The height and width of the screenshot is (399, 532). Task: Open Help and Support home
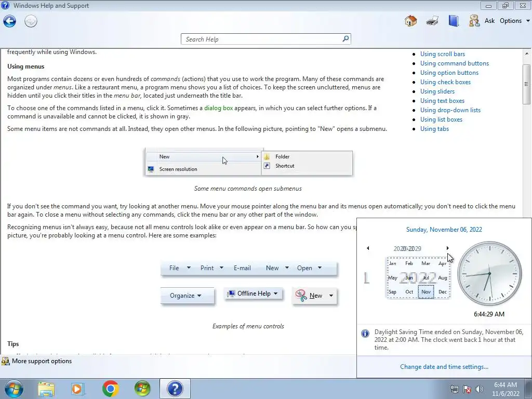coord(410,21)
